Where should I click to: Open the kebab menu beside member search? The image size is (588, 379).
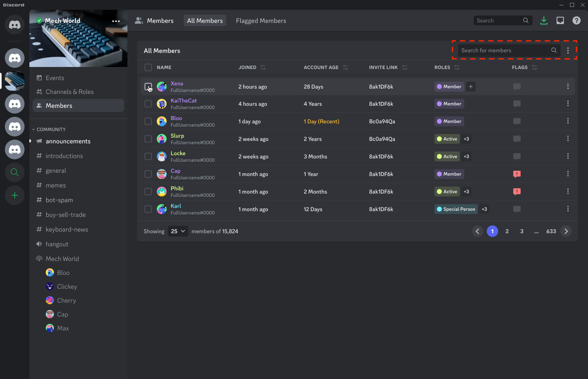pos(568,50)
